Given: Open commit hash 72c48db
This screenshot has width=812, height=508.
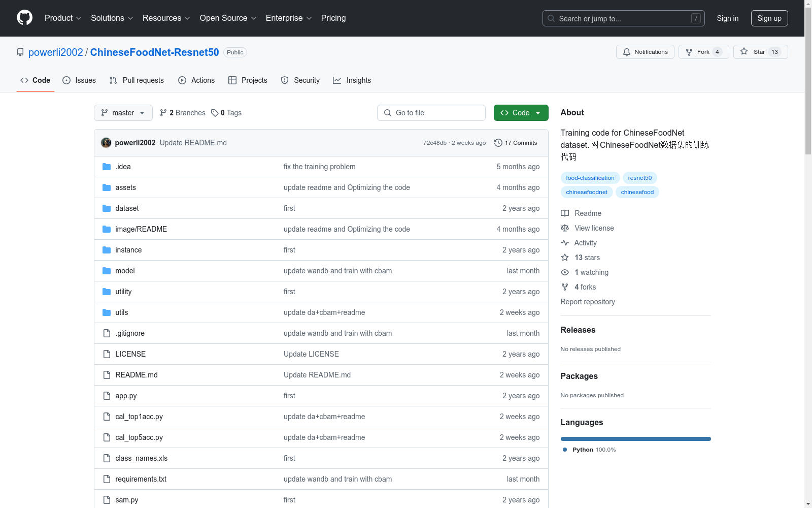Looking at the screenshot, I should (435, 143).
